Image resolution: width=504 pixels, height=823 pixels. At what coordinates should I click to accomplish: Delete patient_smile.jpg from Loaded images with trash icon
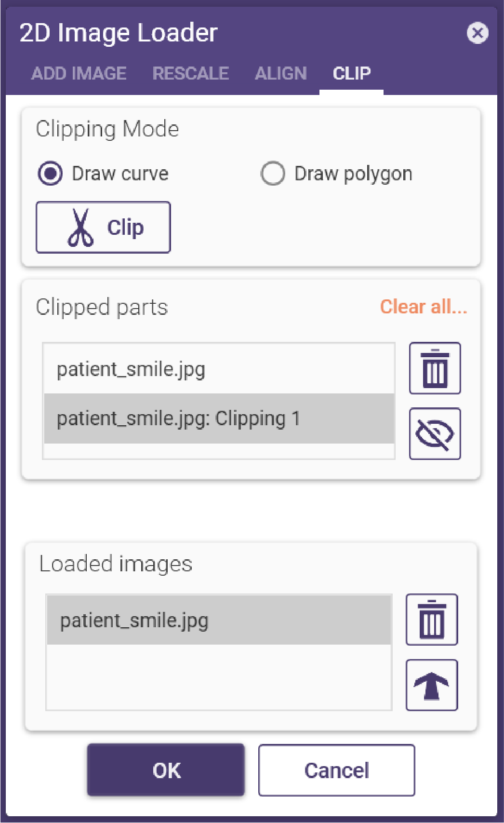(x=431, y=620)
